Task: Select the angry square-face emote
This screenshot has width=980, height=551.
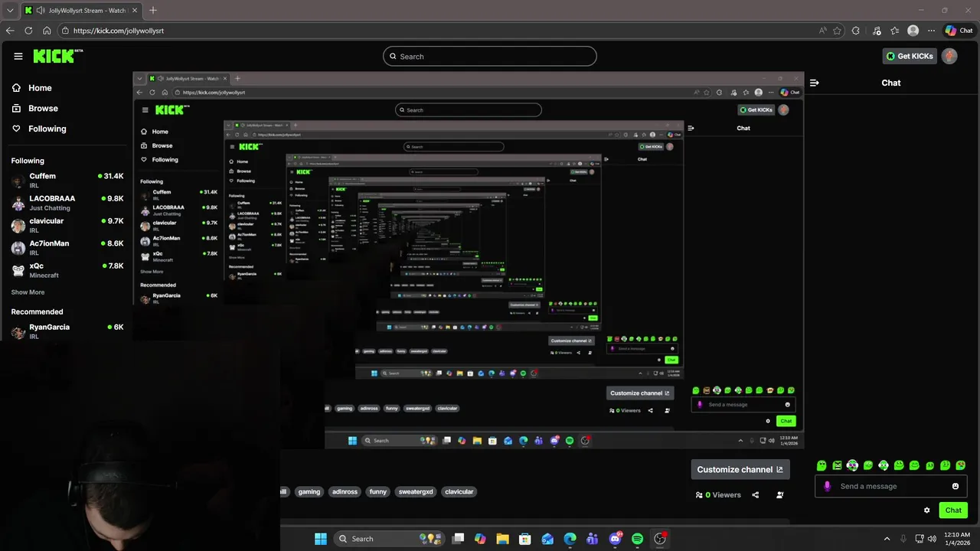Action: pyautogui.click(x=837, y=465)
